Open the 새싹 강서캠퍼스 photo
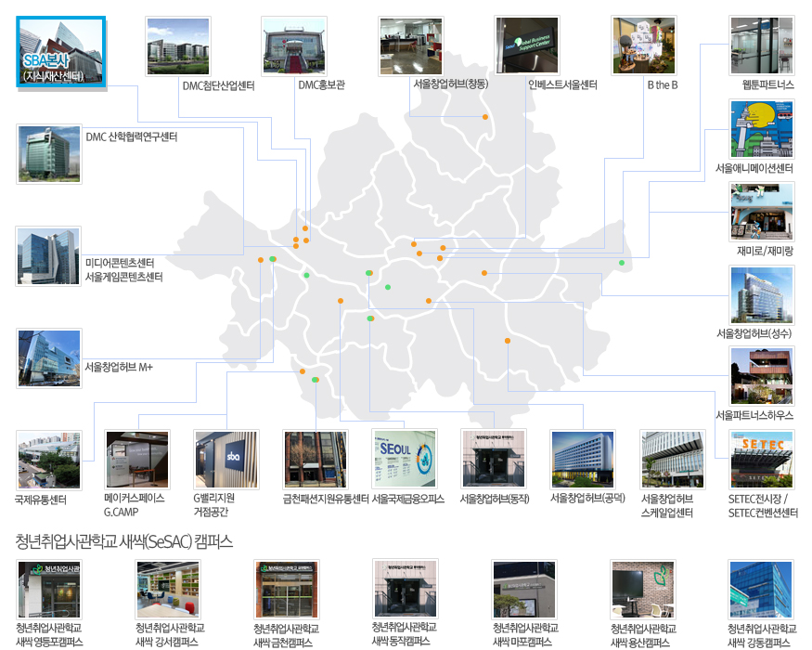 click(168, 589)
